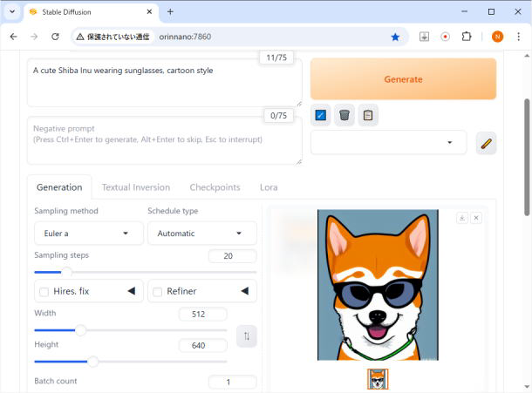Switch to the Lora tab
The image size is (532, 393).
click(269, 187)
